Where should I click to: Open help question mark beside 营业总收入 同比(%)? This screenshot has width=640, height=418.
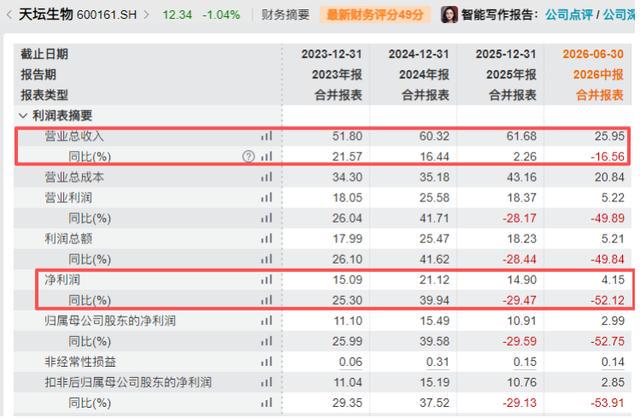tap(249, 156)
